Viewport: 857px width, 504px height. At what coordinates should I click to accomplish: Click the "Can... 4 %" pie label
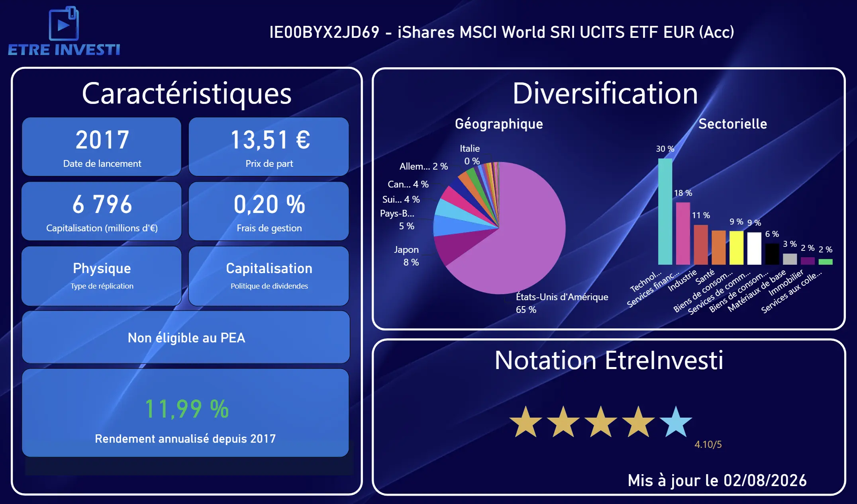tap(408, 184)
